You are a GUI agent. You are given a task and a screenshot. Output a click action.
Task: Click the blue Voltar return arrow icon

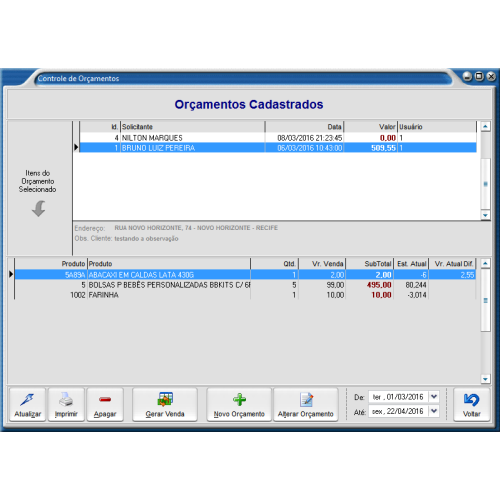(x=471, y=399)
